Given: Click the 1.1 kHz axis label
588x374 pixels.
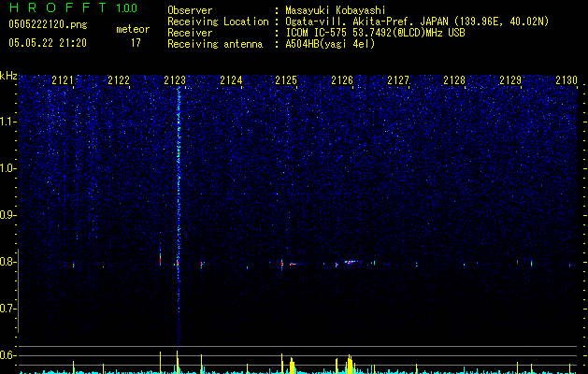Looking at the screenshot, I should click(x=7, y=122).
